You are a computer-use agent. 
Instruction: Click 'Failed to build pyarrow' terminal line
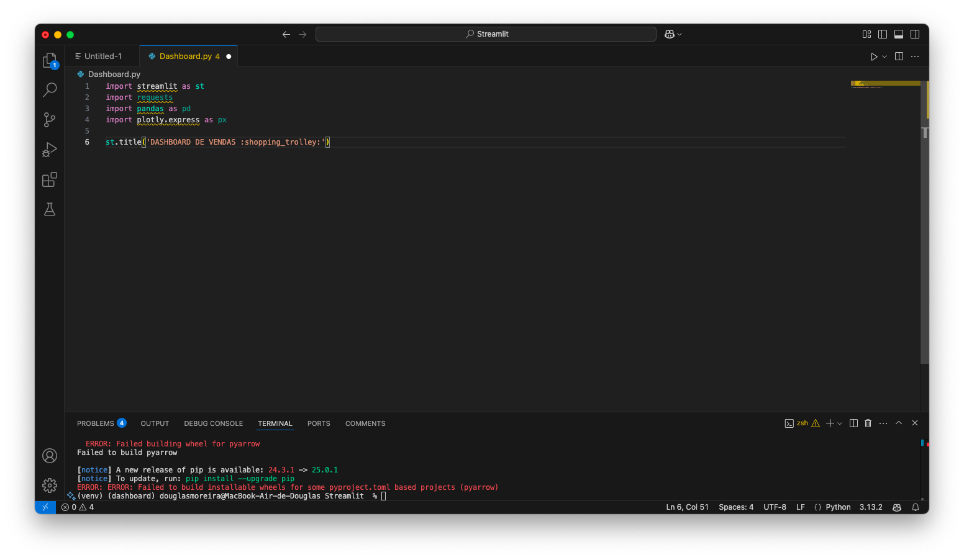[x=127, y=453]
